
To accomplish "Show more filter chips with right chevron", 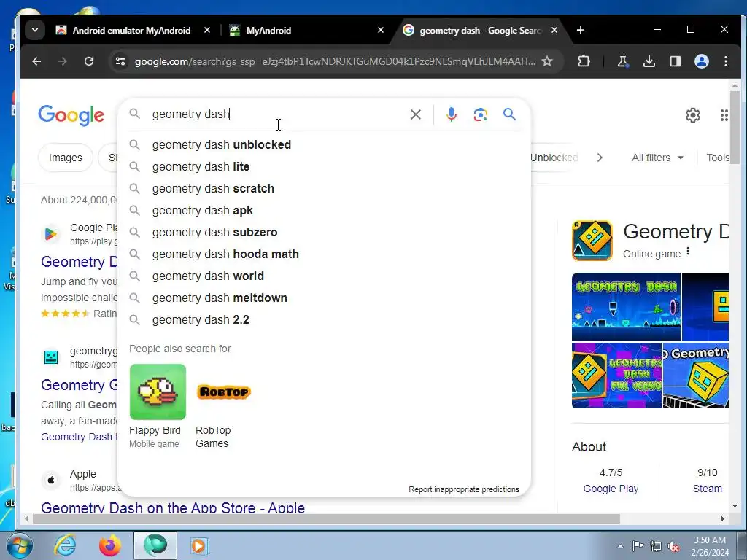I will click(x=600, y=157).
